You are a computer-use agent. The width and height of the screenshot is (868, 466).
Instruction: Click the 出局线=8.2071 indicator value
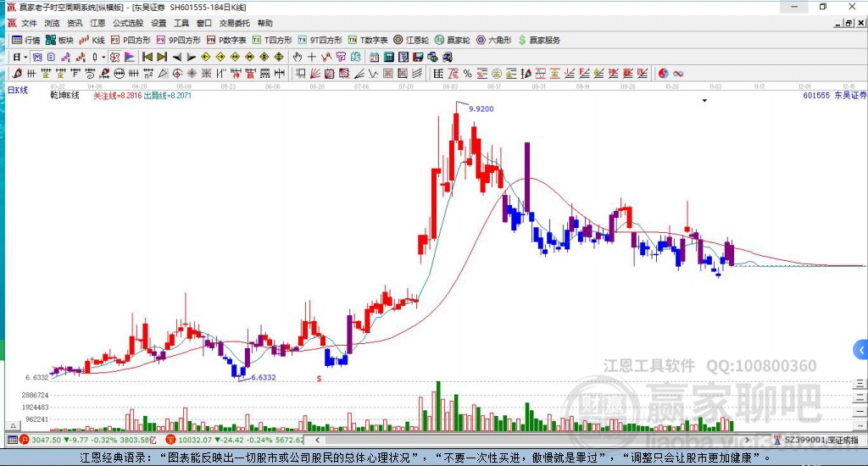[x=167, y=95]
